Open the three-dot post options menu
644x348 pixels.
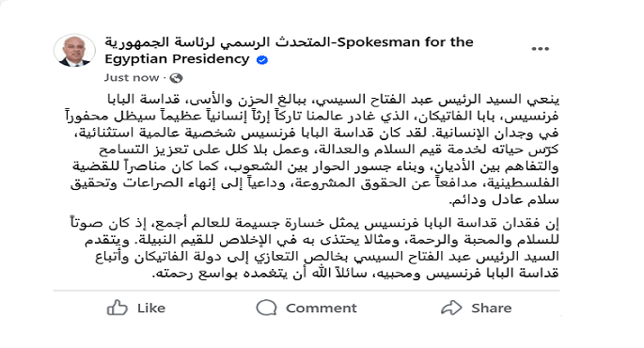[540, 49]
